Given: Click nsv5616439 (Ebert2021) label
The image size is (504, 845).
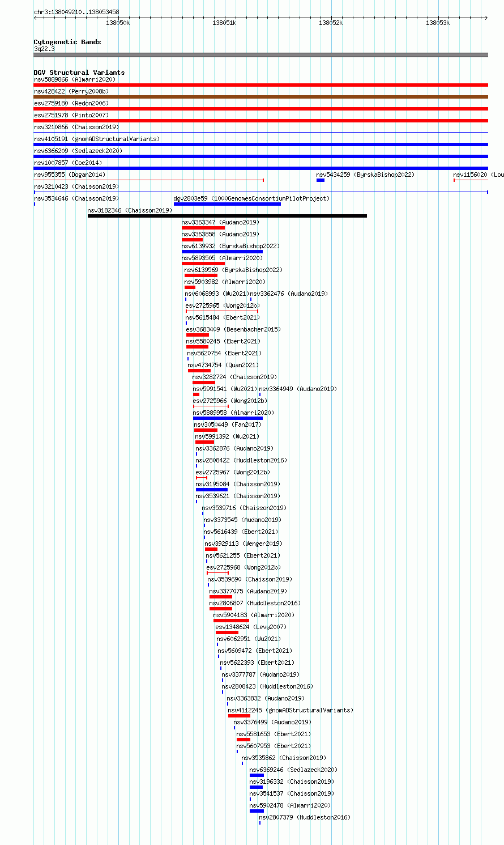Looking at the screenshot, I should (x=241, y=532).
